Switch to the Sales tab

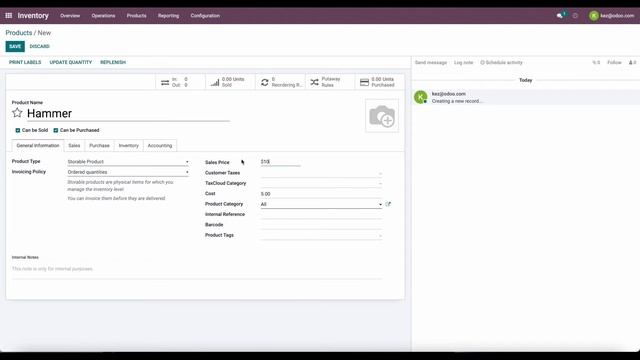click(74, 146)
